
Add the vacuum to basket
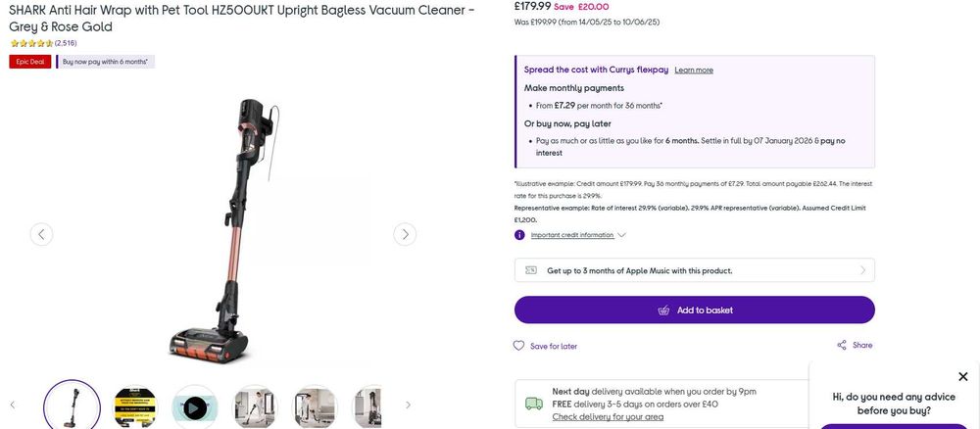pyautogui.click(x=694, y=310)
